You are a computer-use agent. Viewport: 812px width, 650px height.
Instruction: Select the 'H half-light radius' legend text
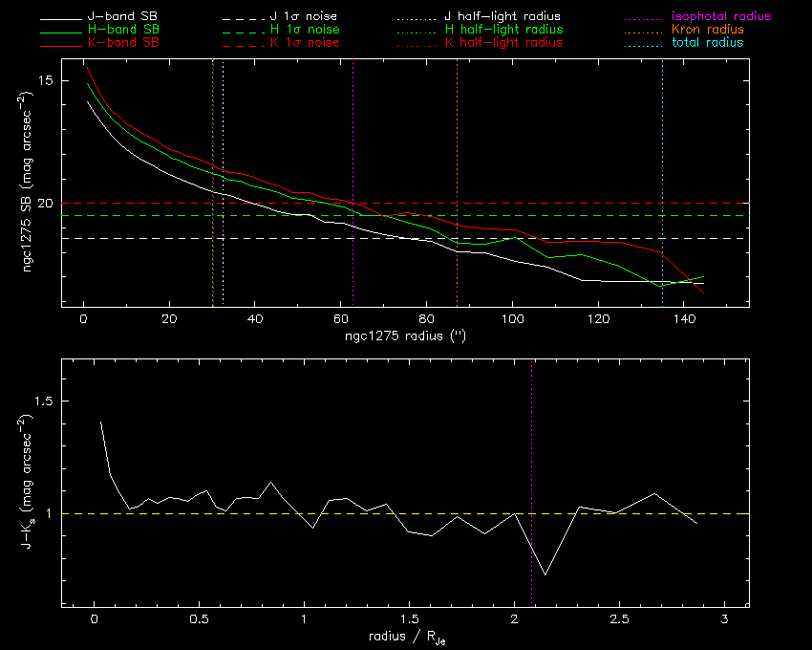[x=503, y=29]
